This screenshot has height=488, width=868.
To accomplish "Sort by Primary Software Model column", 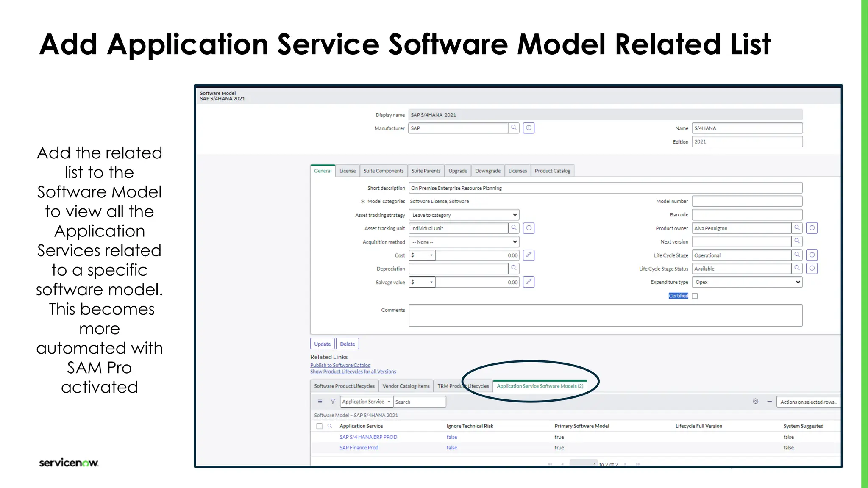I will point(581,426).
